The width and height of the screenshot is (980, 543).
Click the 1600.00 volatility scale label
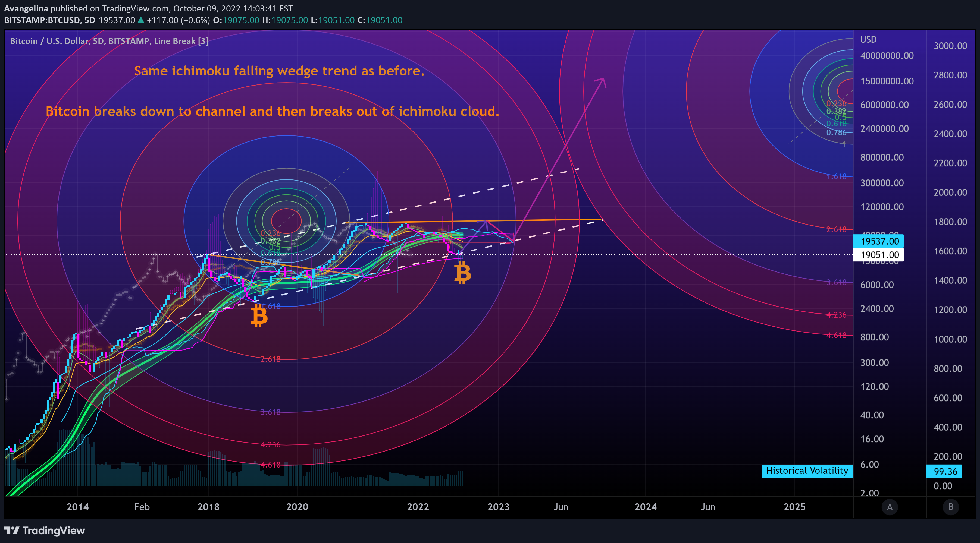click(x=950, y=251)
